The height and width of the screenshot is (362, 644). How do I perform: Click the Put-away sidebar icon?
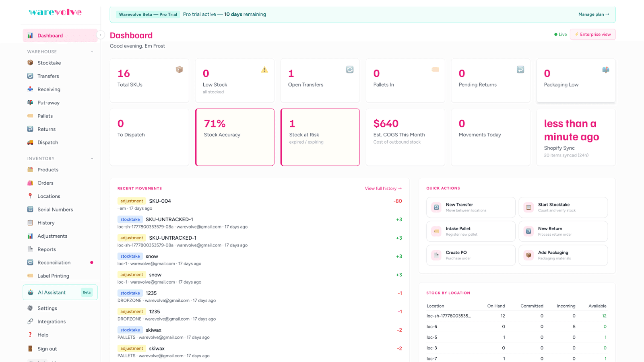(30, 103)
